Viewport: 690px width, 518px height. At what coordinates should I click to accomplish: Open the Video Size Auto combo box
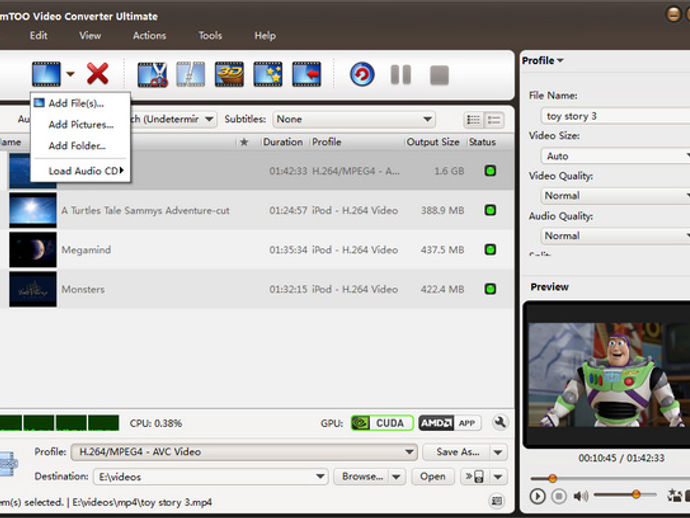[615, 156]
